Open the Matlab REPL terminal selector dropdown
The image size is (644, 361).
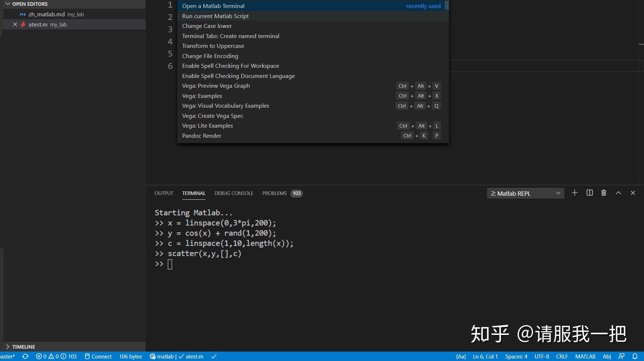pos(525,193)
